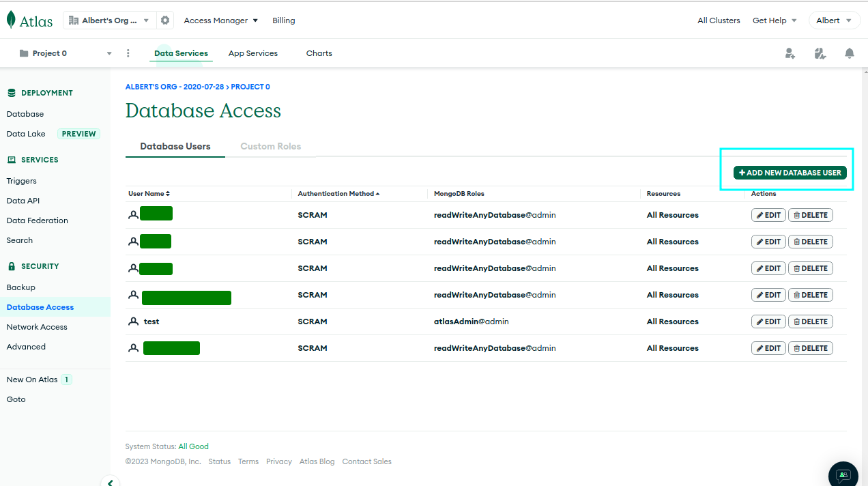Switch to the App Services tab

[253, 53]
